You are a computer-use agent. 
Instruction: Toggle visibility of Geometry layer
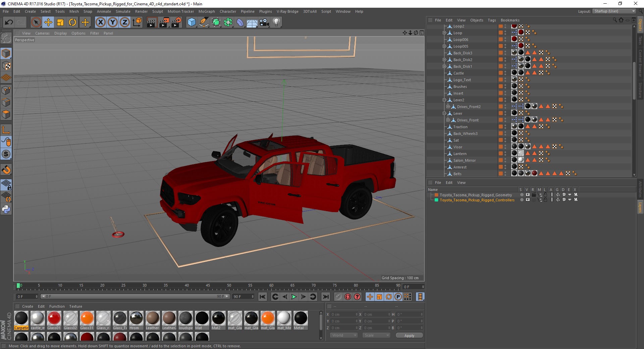[x=528, y=195]
